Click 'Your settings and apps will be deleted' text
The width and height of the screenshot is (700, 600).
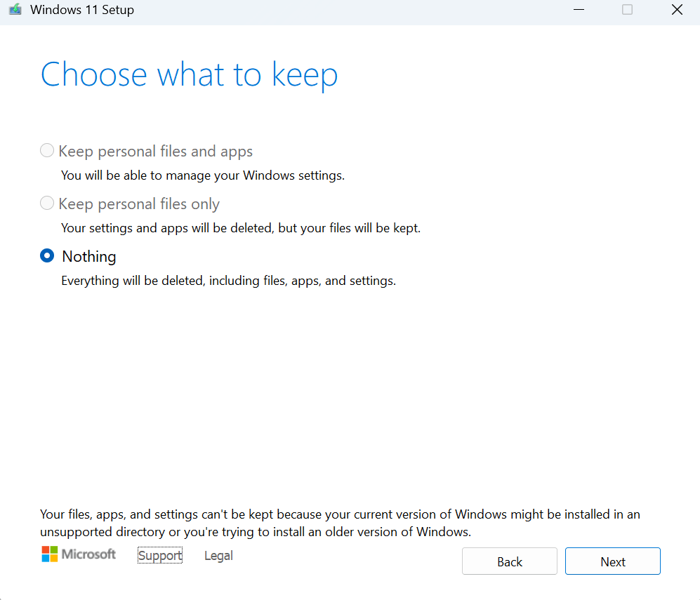pyautogui.click(x=241, y=228)
